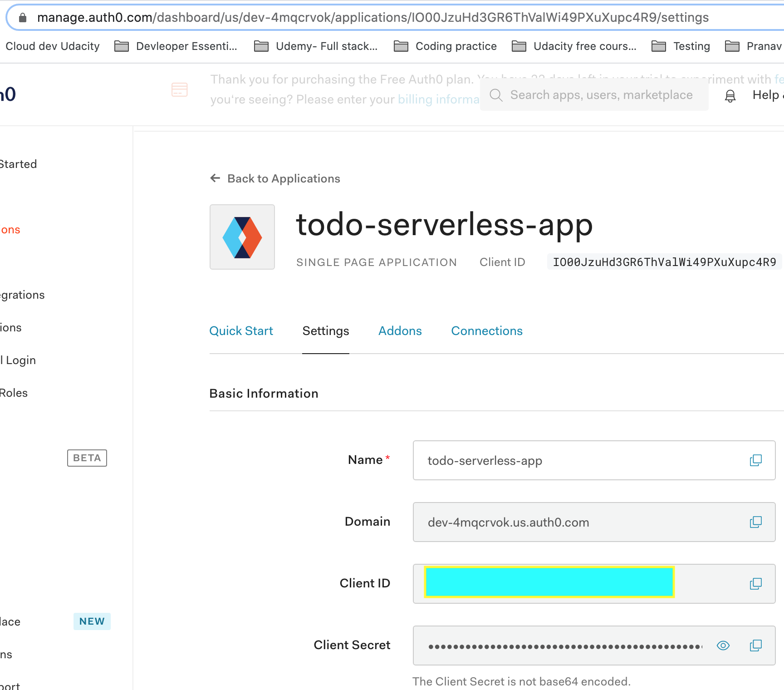Open the Testing bookmarks folder
Viewport: 784px width, 690px height.
point(681,46)
